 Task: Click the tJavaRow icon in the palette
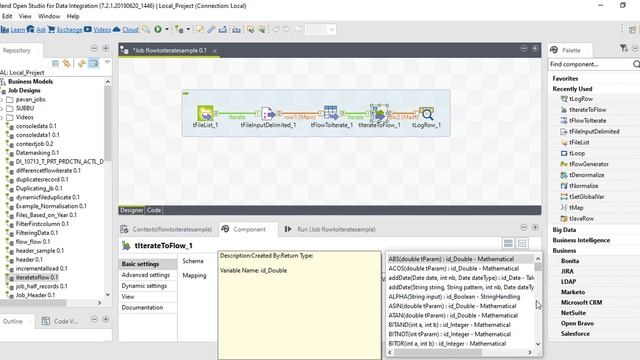[564, 218]
